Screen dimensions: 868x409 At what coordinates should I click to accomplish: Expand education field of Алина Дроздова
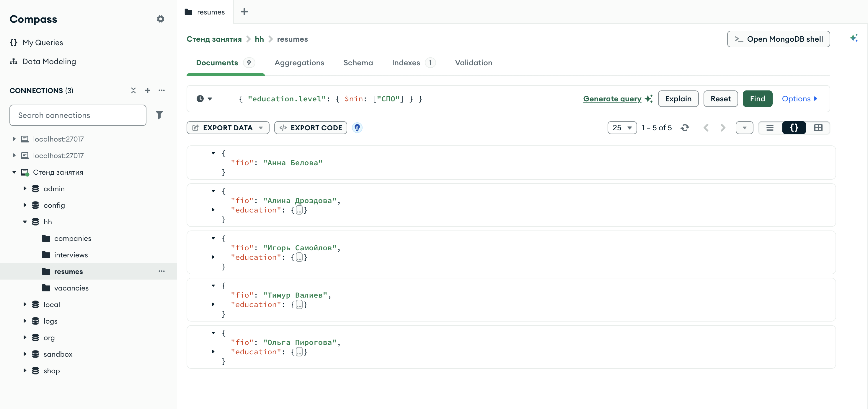click(x=213, y=210)
